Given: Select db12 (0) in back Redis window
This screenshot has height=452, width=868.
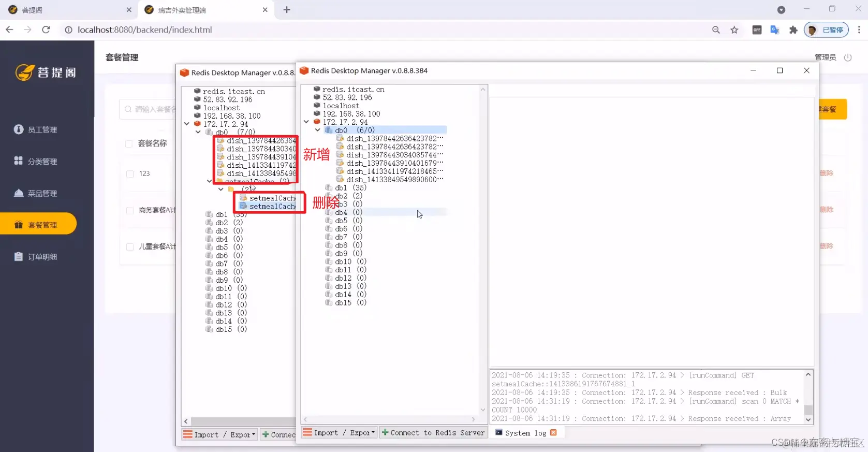Looking at the screenshot, I should pyautogui.click(x=231, y=305).
